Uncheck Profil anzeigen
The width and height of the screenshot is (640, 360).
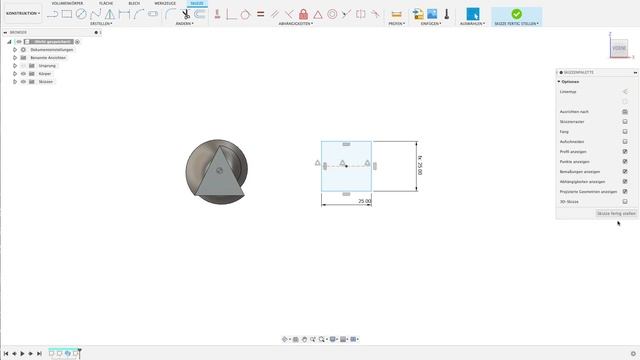(x=625, y=151)
